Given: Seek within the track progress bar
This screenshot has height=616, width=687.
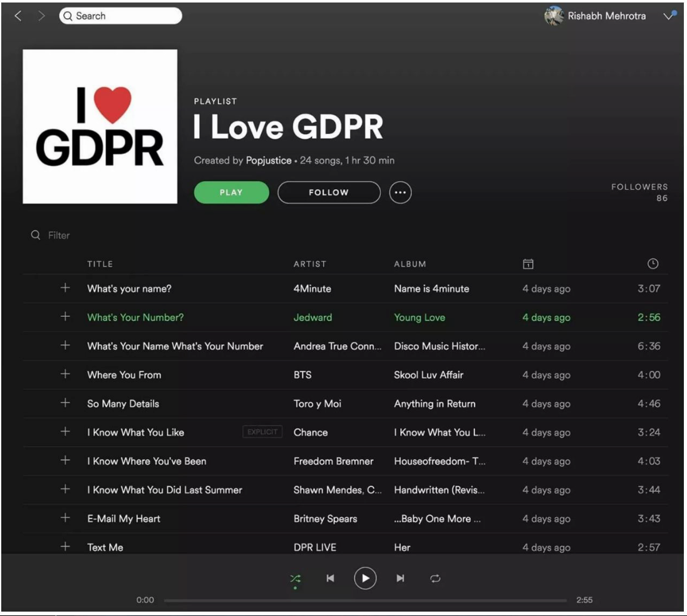Looking at the screenshot, I should (x=365, y=600).
